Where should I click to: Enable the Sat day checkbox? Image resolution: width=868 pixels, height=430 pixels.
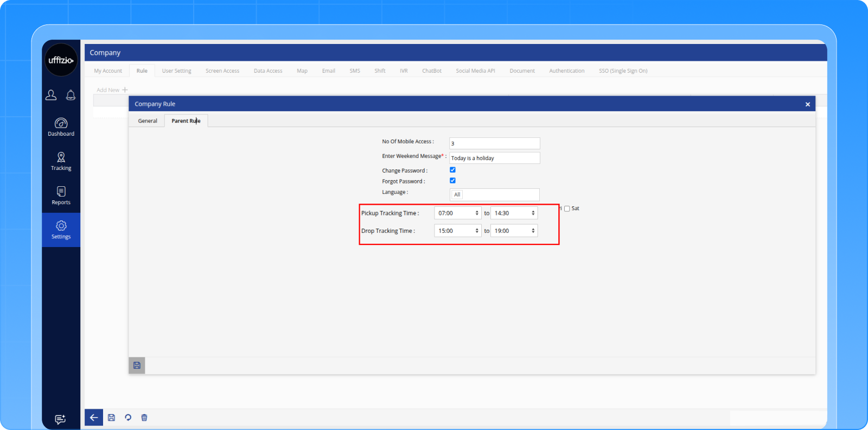(567, 208)
